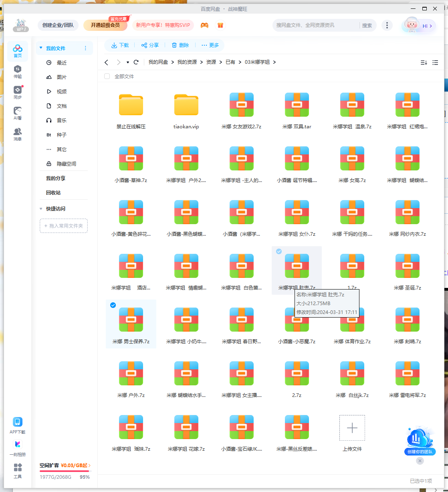Uncheck the 米娜 男士保养.7z checkbox
448x492 pixels.
(x=113, y=305)
